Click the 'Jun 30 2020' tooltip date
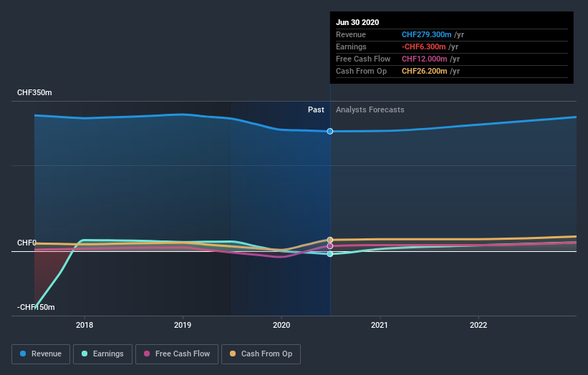 tap(357, 22)
